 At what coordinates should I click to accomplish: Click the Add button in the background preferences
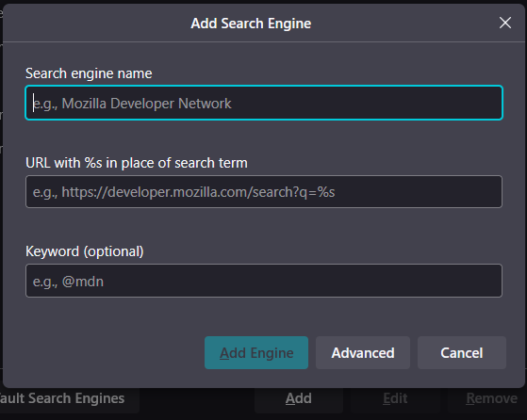299,399
